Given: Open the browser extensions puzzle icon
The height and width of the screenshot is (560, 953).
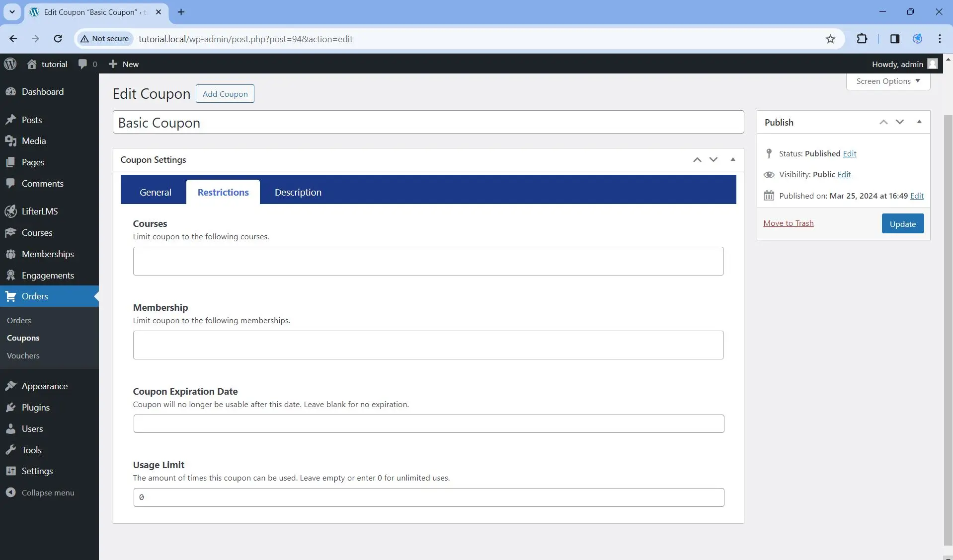Looking at the screenshot, I should point(862,39).
